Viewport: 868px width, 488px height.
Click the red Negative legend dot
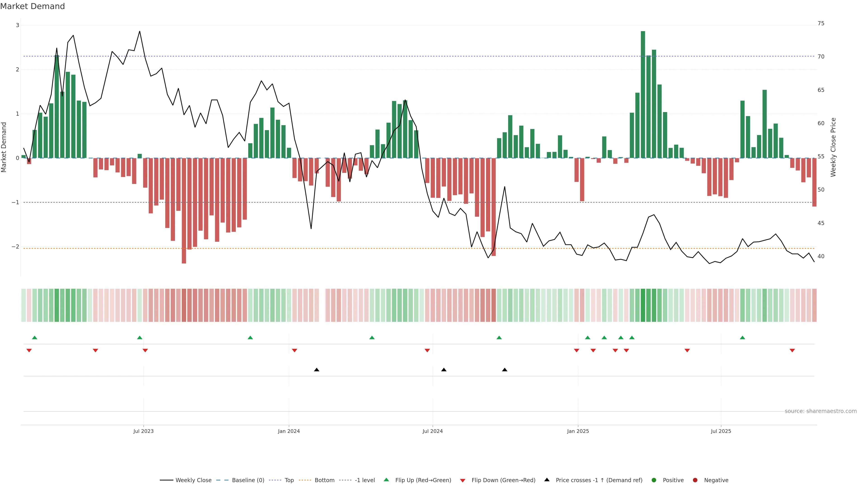click(695, 480)
